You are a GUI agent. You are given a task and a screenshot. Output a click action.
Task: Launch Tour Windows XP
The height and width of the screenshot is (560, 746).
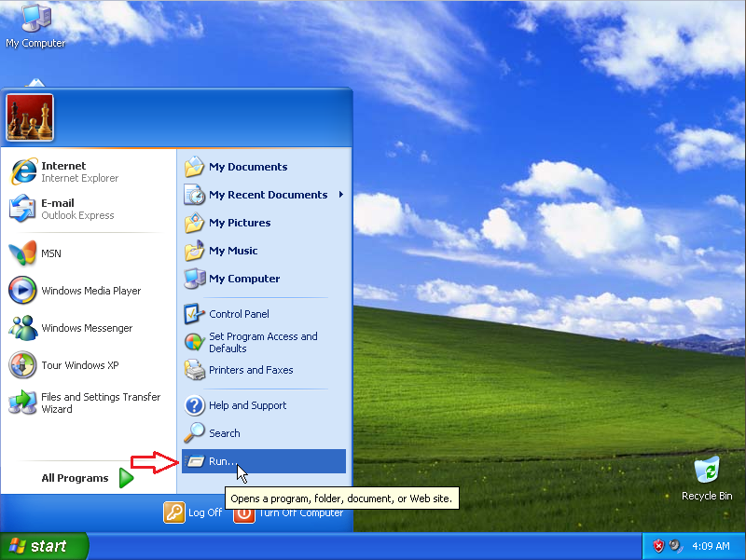pyautogui.click(x=70, y=365)
